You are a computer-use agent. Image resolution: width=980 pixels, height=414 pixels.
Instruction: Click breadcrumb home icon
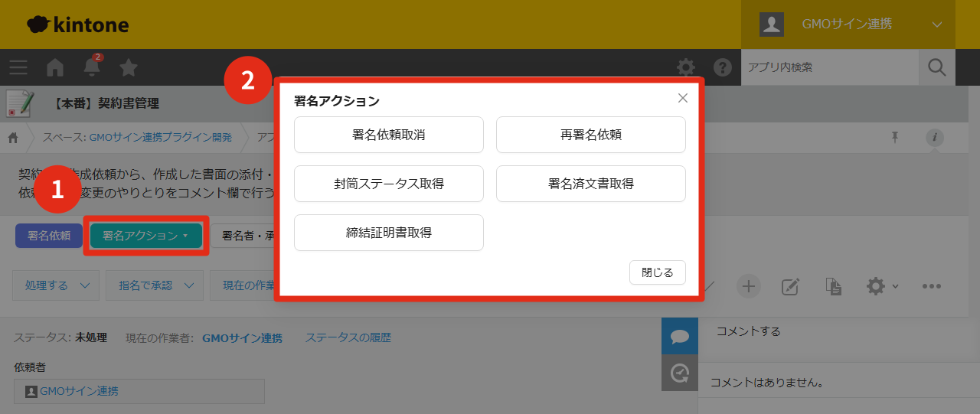13,138
